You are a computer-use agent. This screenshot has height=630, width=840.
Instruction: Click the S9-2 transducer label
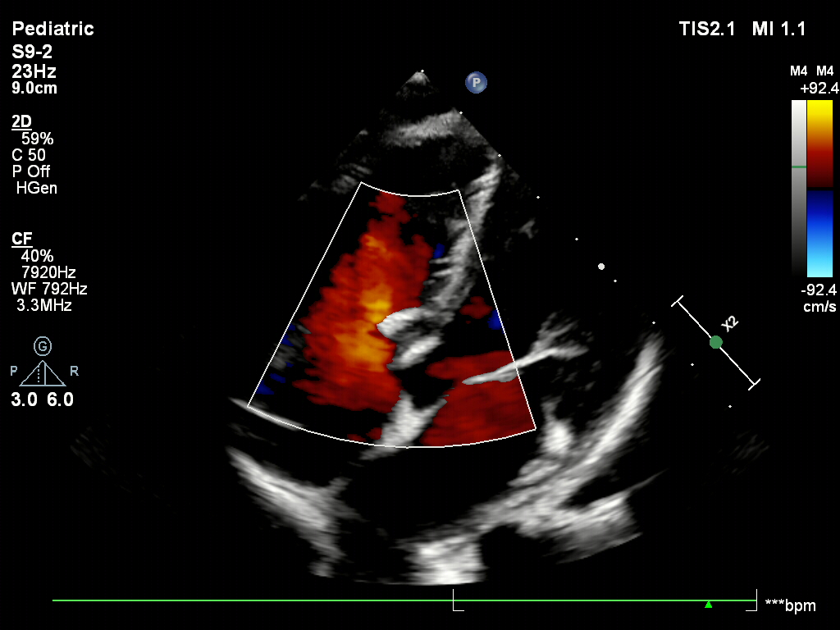[x=32, y=52]
